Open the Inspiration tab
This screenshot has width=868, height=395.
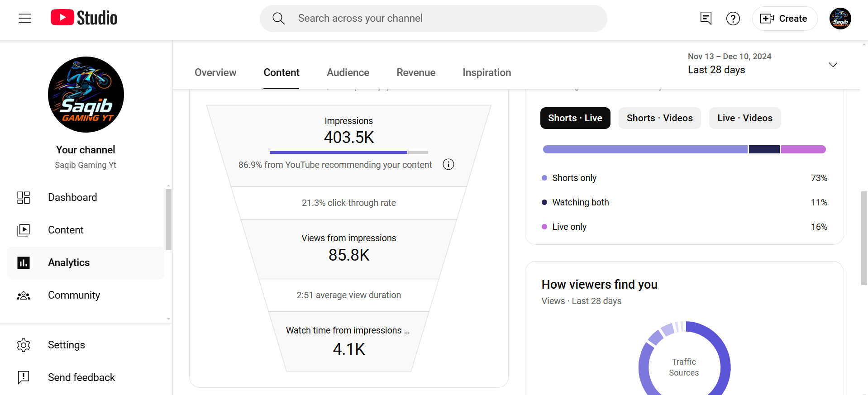(x=487, y=72)
